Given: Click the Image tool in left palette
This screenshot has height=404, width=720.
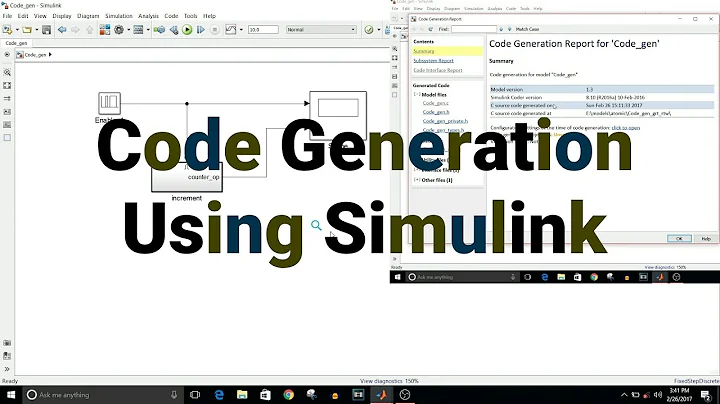Looking at the screenshot, I should (7, 125).
